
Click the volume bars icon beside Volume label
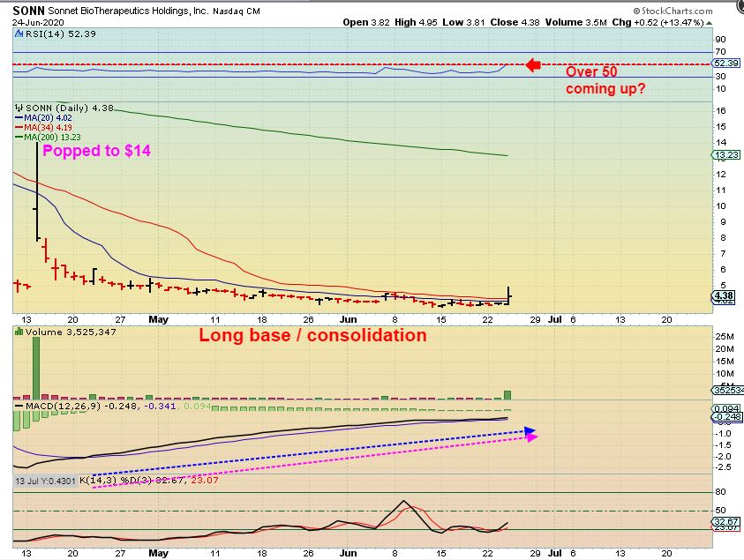[19, 332]
